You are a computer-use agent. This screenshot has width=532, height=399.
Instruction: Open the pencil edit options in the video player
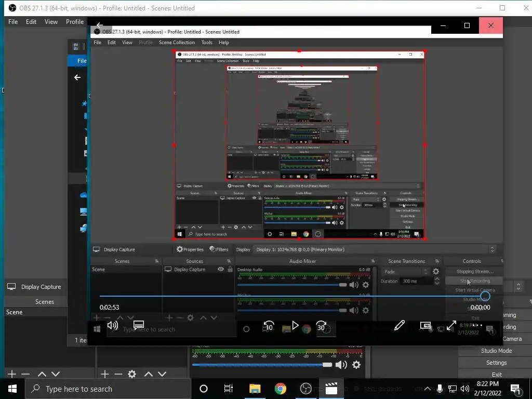click(x=400, y=325)
